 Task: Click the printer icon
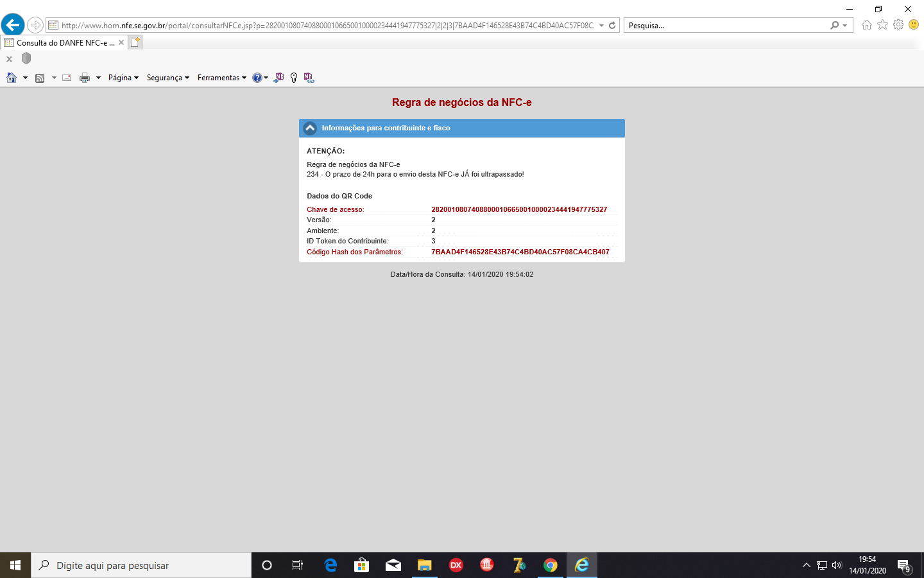click(x=85, y=78)
